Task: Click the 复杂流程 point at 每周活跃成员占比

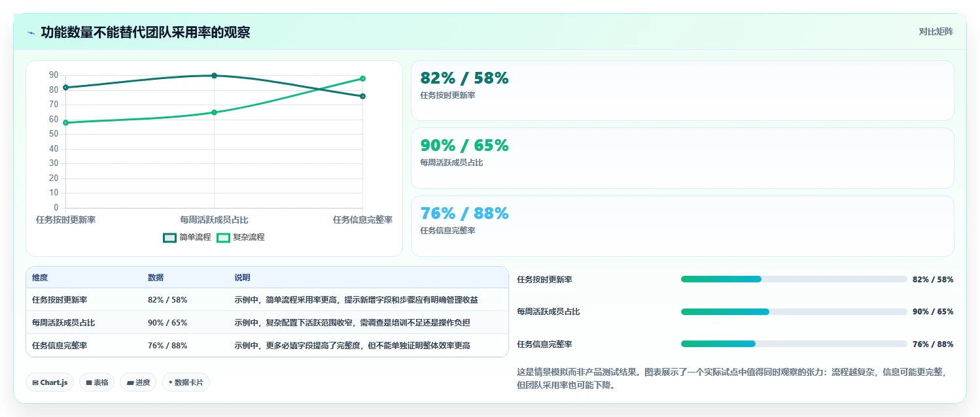Action: pos(214,112)
